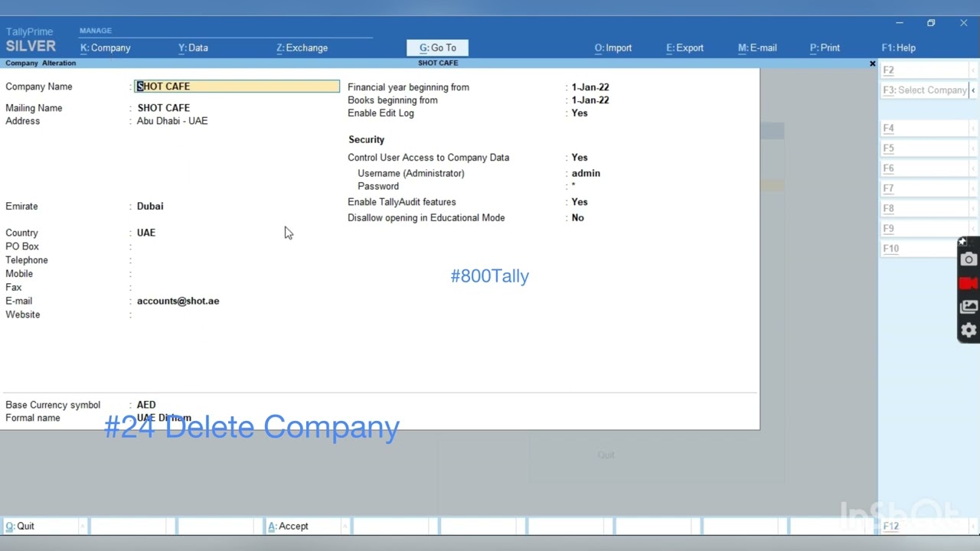Toggle the Enable Edit Log Yes value
980x551 pixels.
click(x=580, y=113)
